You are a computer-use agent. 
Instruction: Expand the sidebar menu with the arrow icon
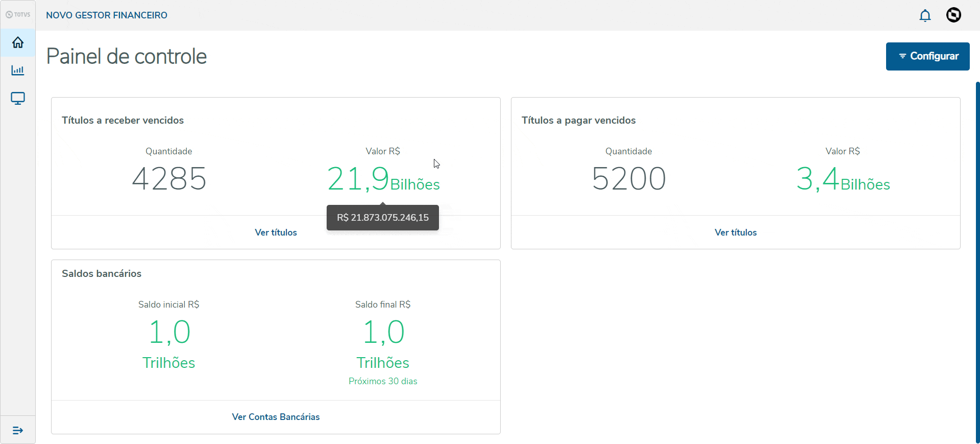pyautogui.click(x=18, y=430)
